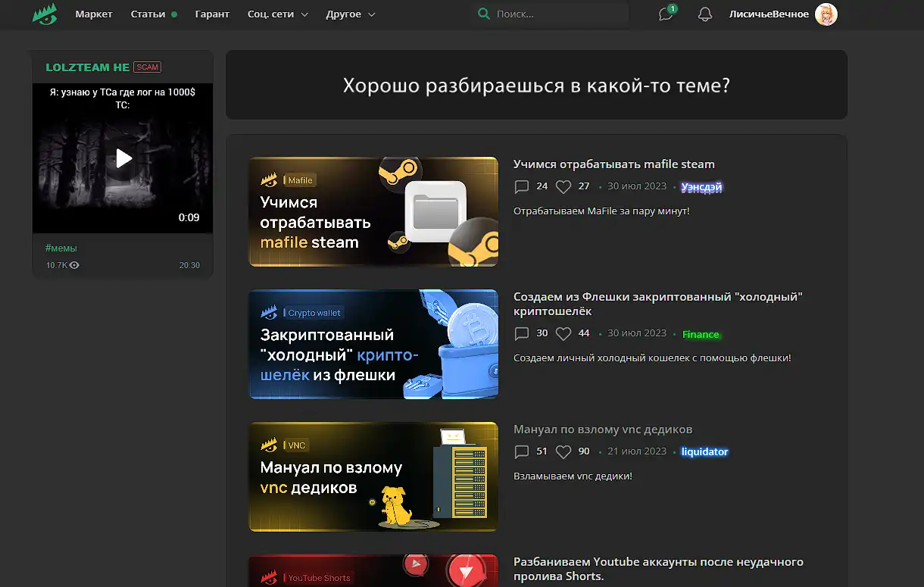Click the date '21 июл 2023'
Viewport: 924px width, 587px height.
[637, 451]
